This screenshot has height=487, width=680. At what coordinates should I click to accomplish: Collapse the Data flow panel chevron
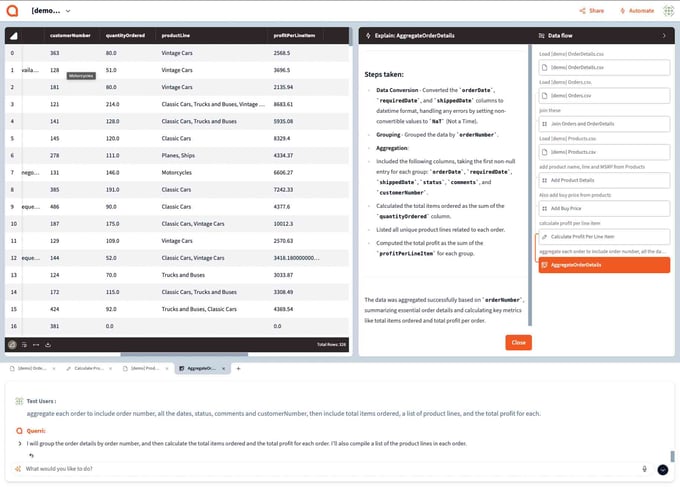(664, 35)
